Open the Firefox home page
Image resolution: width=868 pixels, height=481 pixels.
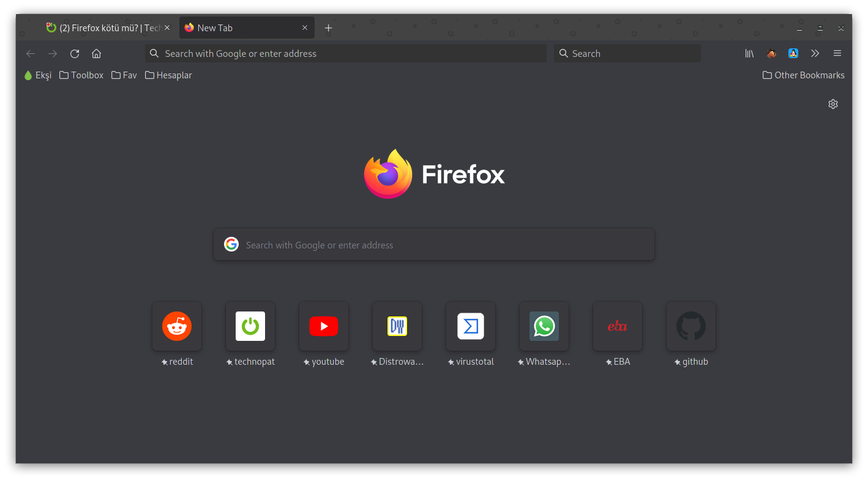[x=96, y=54]
